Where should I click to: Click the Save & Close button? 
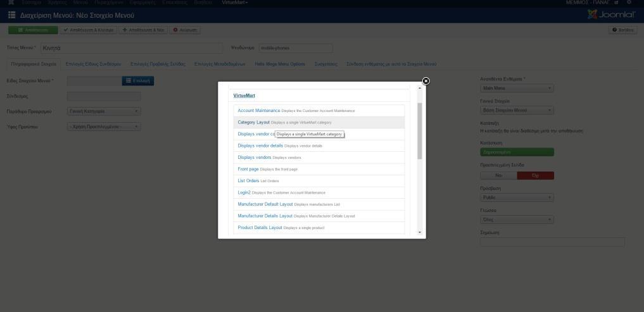[89, 30]
